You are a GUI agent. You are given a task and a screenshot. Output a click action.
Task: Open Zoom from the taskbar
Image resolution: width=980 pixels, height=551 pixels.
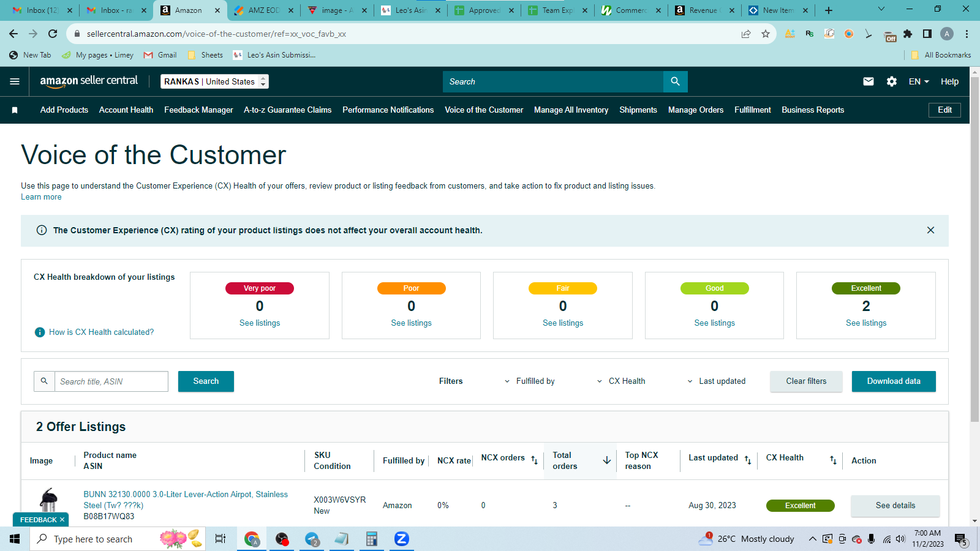coord(401,539)
